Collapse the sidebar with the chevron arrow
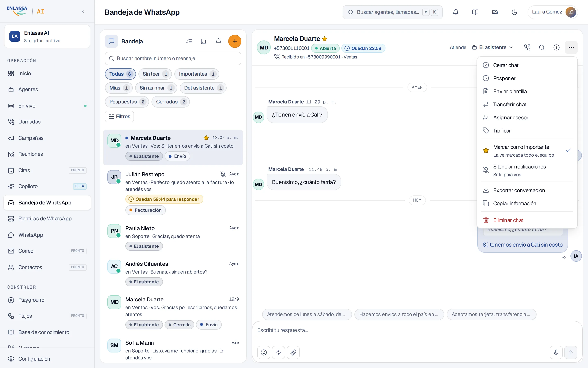The image size is (588, 368). [x=83, y=11]
